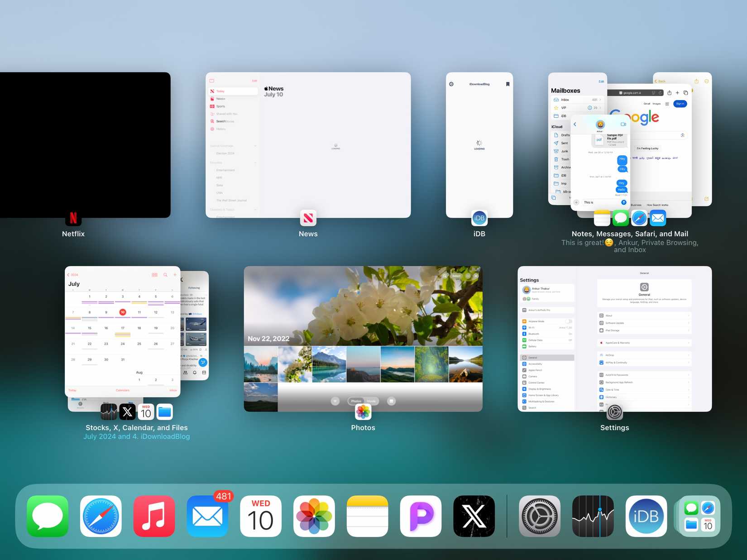Tap the News icon beneath its preview card
This screenshot has height=560, width=747.
tap(308, 218)
